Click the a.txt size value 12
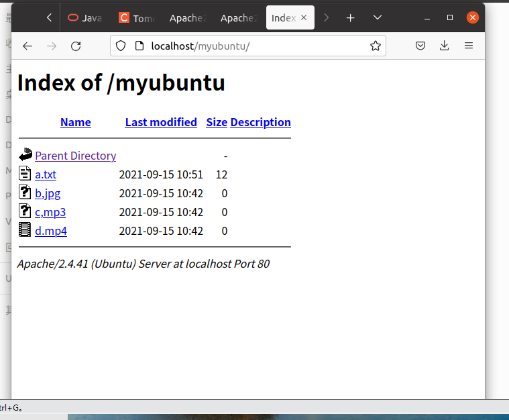Screen dimensions: 509x420 tap(222, 174)
